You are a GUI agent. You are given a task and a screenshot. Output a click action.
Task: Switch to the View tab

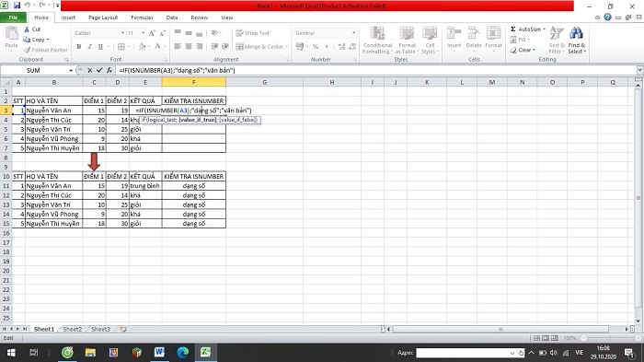226,18
